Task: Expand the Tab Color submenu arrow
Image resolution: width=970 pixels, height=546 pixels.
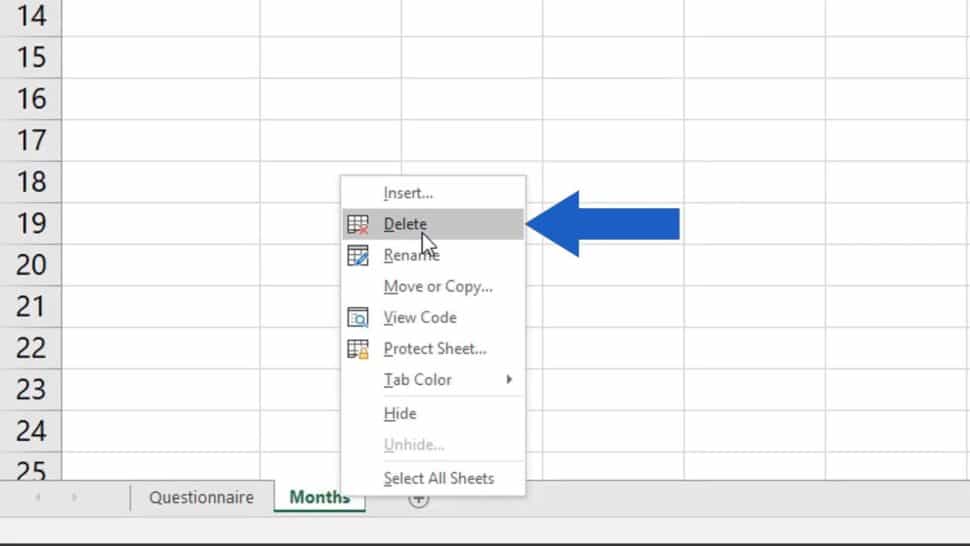Action: point(509,379)
